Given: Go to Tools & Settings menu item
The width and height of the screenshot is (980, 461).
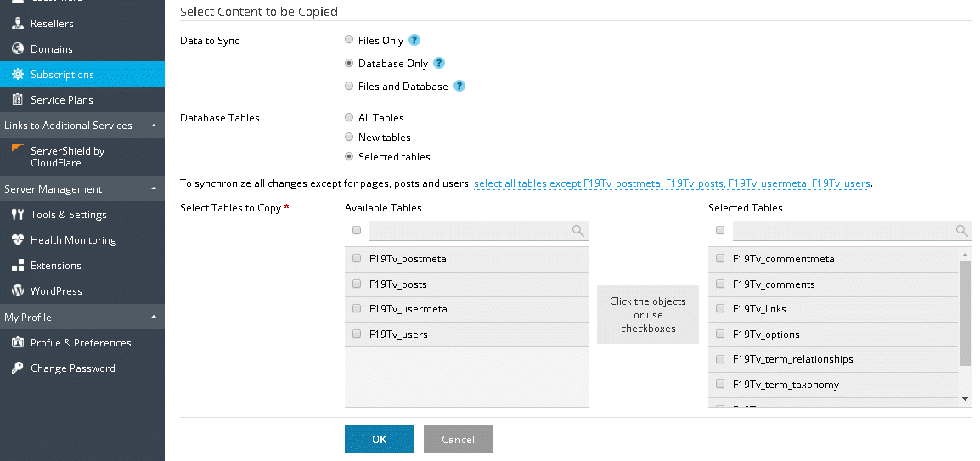Looking at the screenshot, I should click(68, 215).
